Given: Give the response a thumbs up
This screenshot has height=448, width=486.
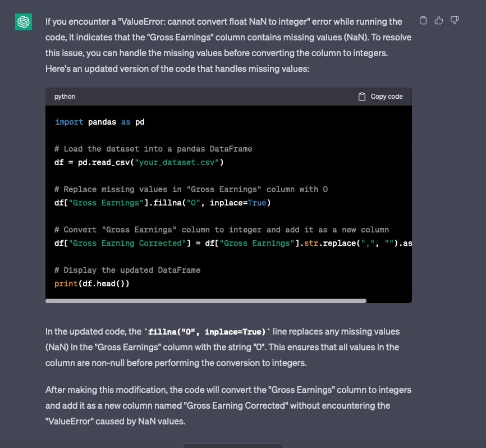Looking at the screenshot, I should [x=438, y=20].
